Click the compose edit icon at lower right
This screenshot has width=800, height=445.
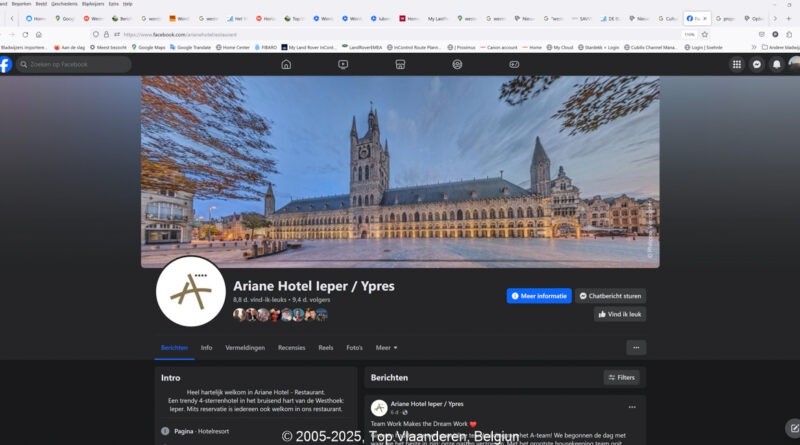click(x=793, y=429)
